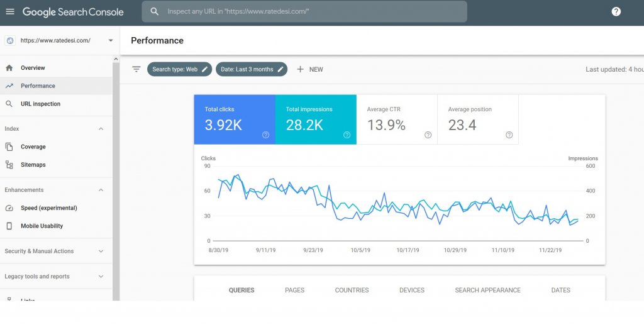This screenshot has width=644, height=327.
Task: Add a new filter with NEW button
Action: (310, 69)
